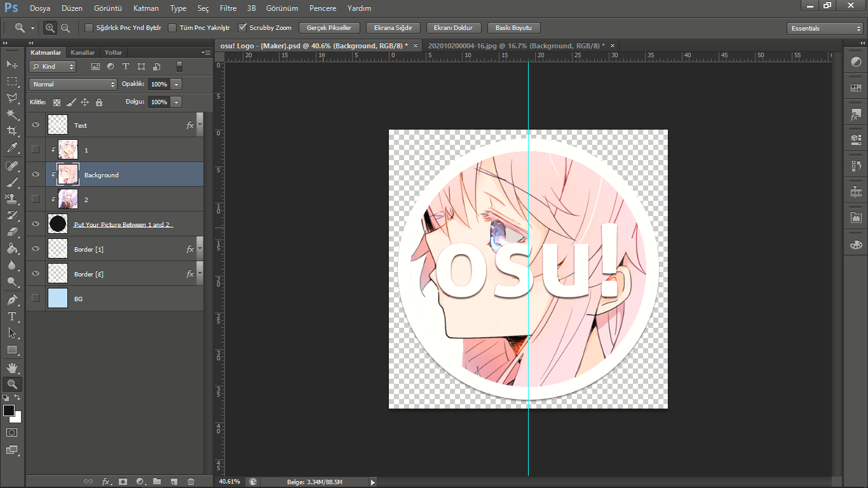
Task: Open the Dolgu slider dropdown arrow
Action: point(176,102)
